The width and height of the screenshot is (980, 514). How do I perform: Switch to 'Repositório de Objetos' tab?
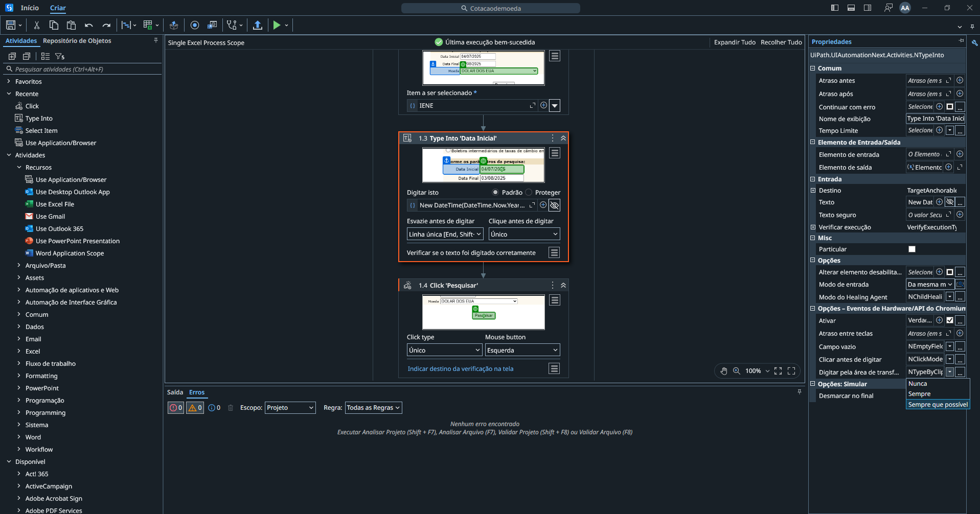coord(77,41)
